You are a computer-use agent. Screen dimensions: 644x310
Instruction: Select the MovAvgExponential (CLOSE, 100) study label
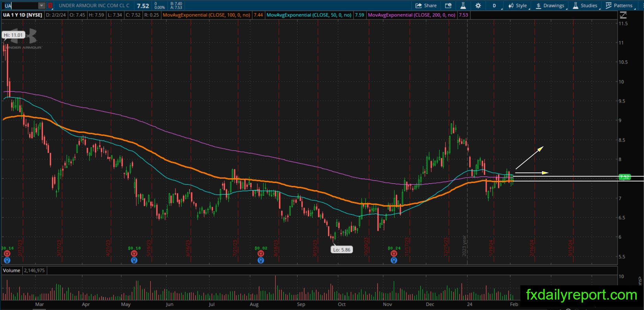tap(206, 15)
